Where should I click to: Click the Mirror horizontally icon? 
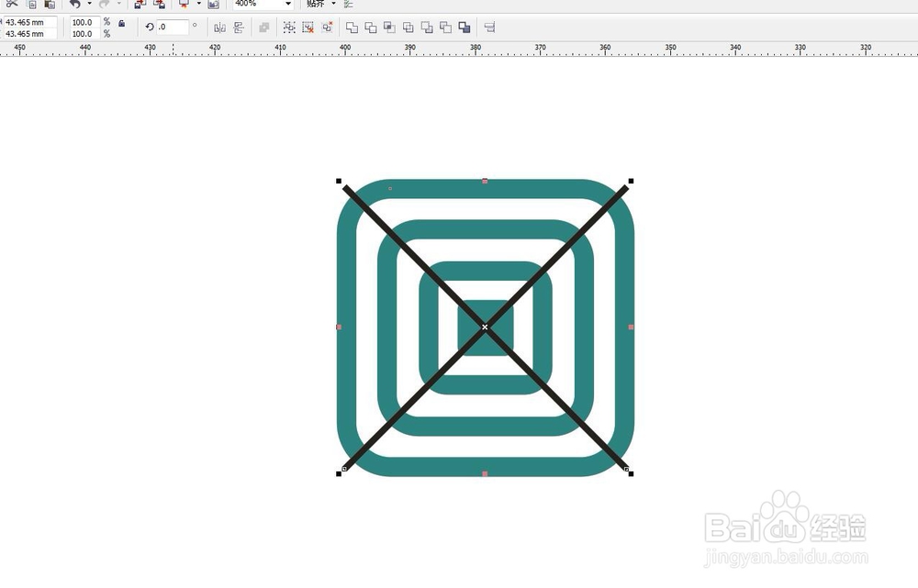[x=220, y=28]
